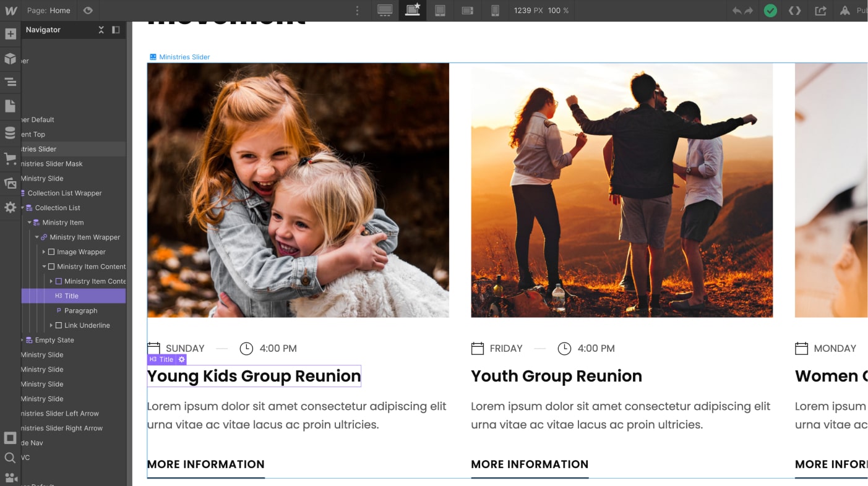Select the Paragraph layer in the Navigator
This screenshot has height=486, width=868.
[80, 310]
